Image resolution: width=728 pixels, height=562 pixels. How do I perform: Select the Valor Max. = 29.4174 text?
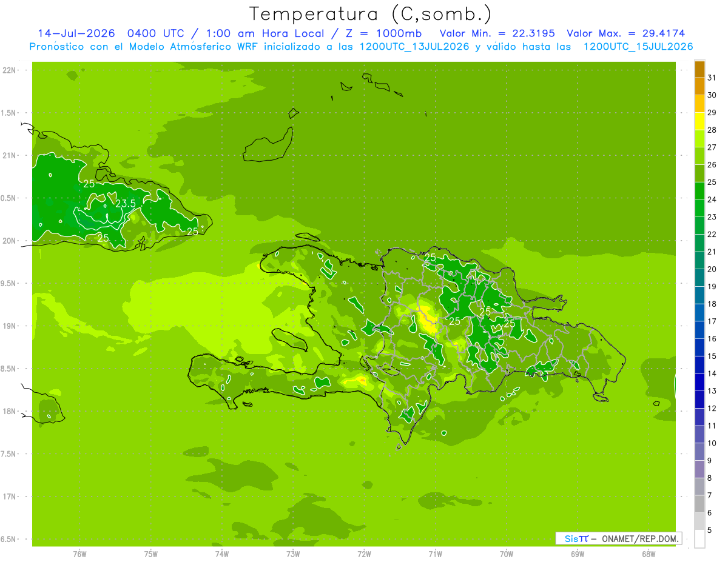(625, 33)
